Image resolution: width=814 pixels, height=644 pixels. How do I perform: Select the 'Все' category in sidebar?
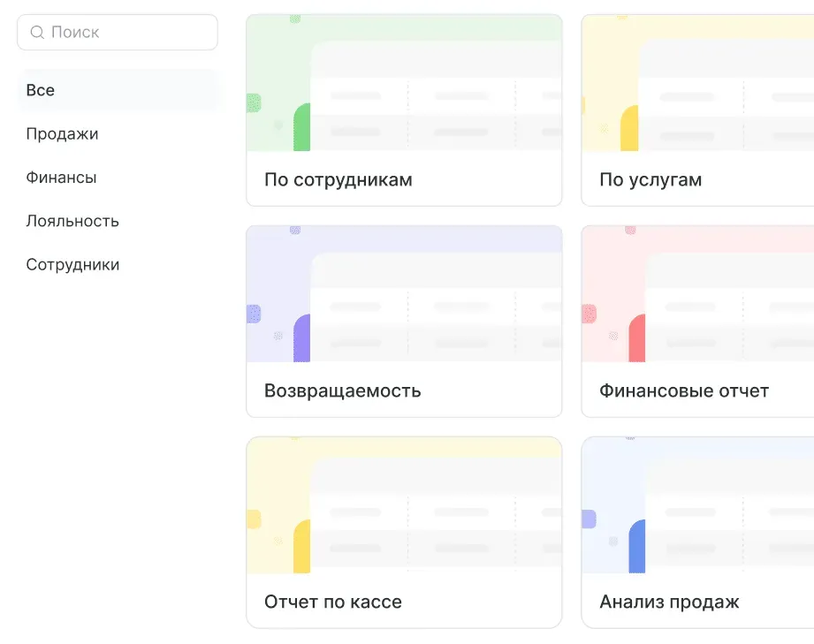(x=42, y=89)
